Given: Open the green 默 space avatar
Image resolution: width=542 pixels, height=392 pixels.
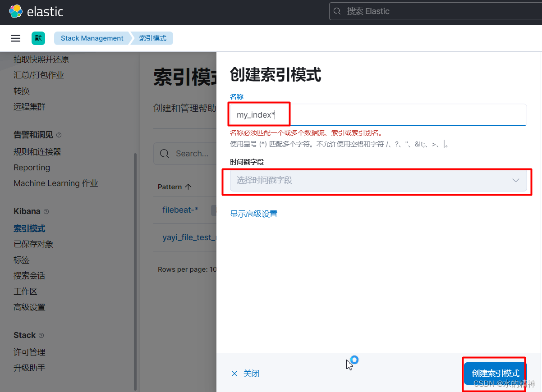Looking at the screenshot, I should pyautogui.click(x=38, y=38).
